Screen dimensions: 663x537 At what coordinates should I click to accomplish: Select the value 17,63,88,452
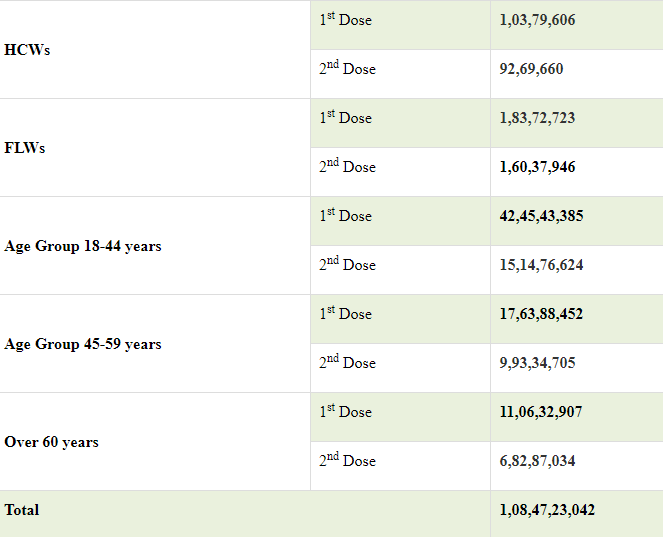point(541,314)
